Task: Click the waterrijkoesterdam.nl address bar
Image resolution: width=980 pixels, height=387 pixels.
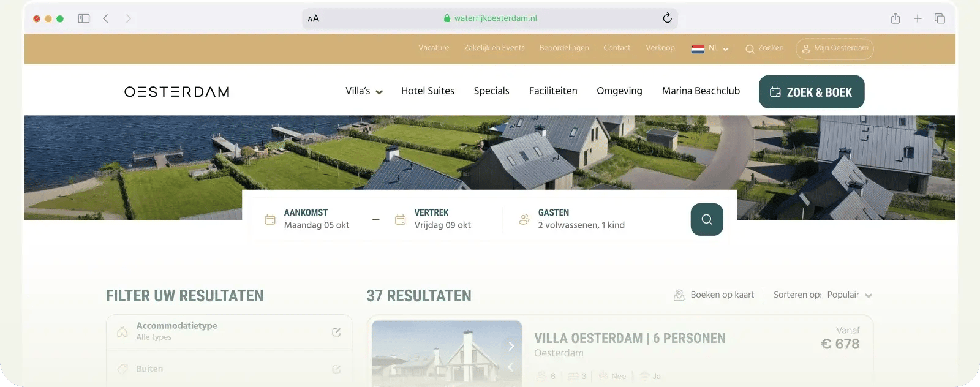Action: pos(490,18)
